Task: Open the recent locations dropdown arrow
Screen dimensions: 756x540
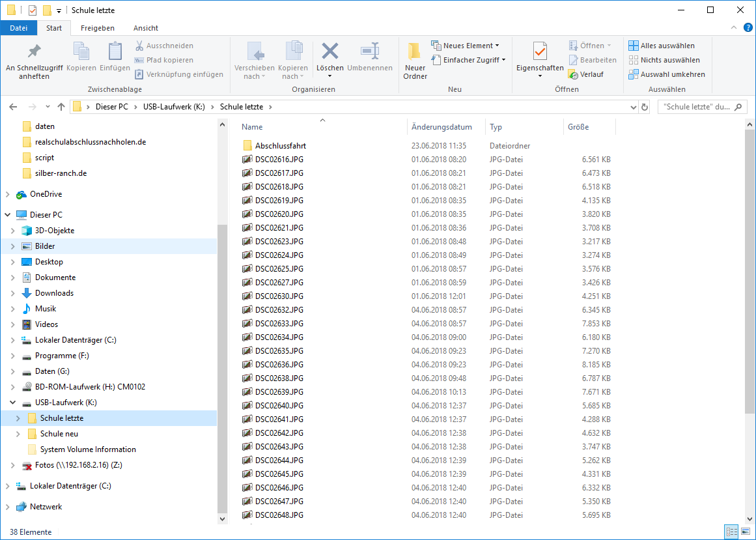Action: tap(48, 107)
